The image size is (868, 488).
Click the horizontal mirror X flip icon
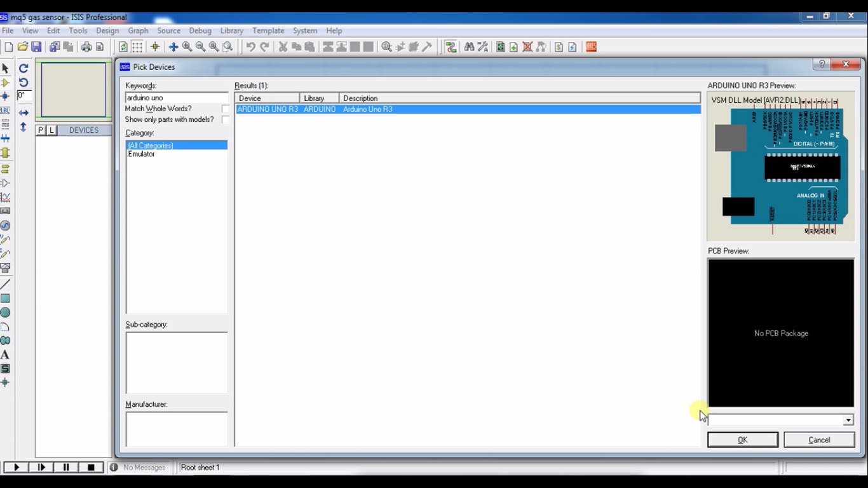point(24,112)
